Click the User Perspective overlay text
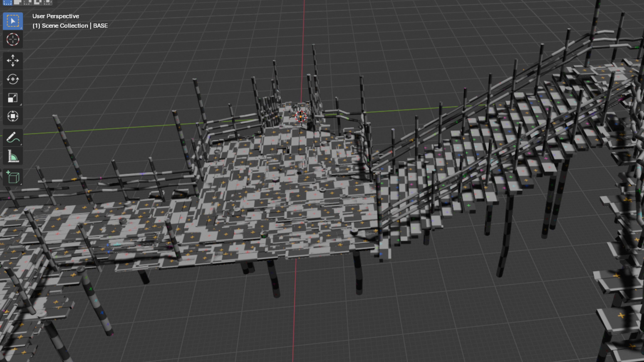This screenshot has height=362, width=644. [56, 16]
